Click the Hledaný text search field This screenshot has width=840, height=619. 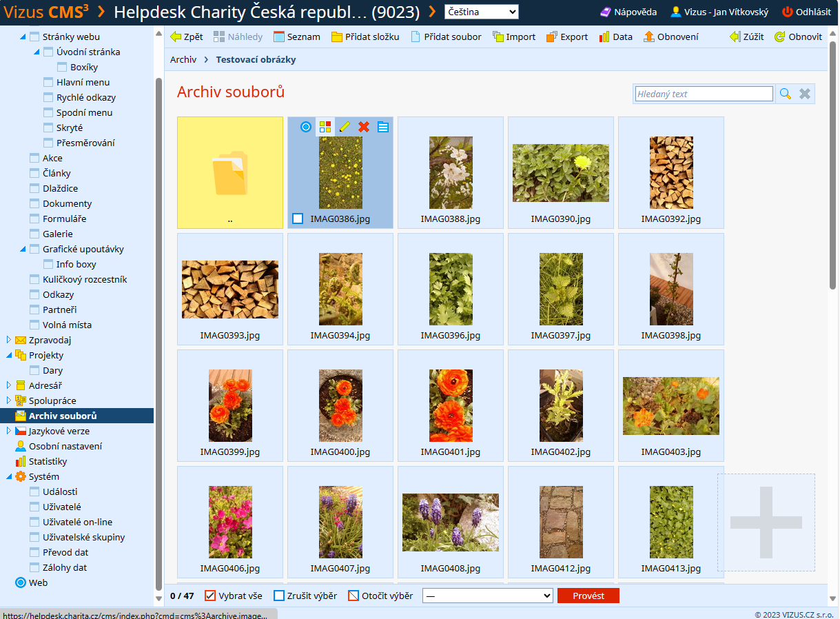click(704, 94)
